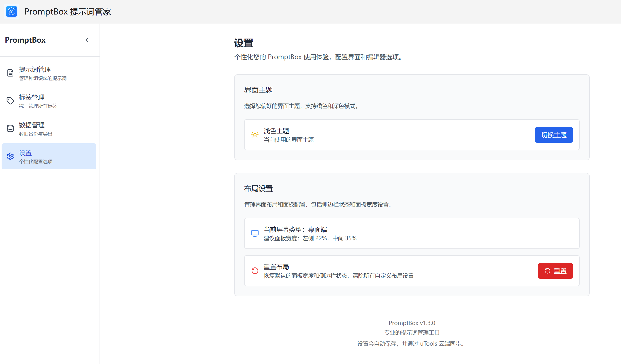
Task: Open 提示词管理 menu item
Action: click(x=35, y=70)
